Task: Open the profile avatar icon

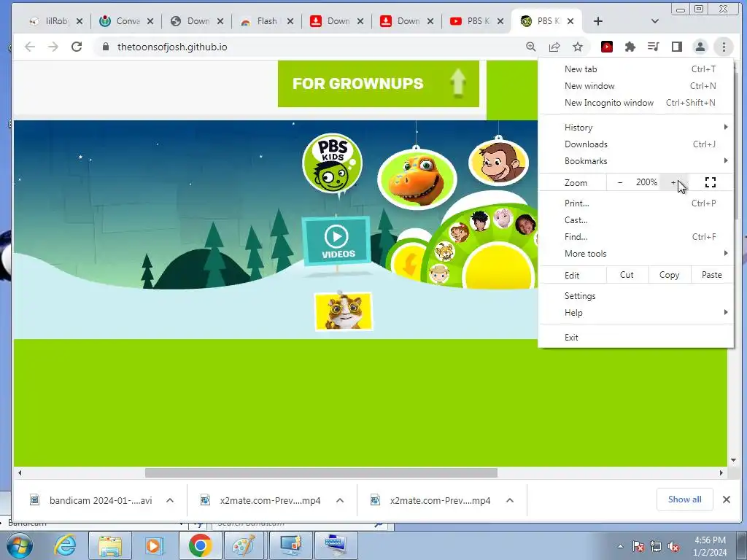Action: coord(700,47)
